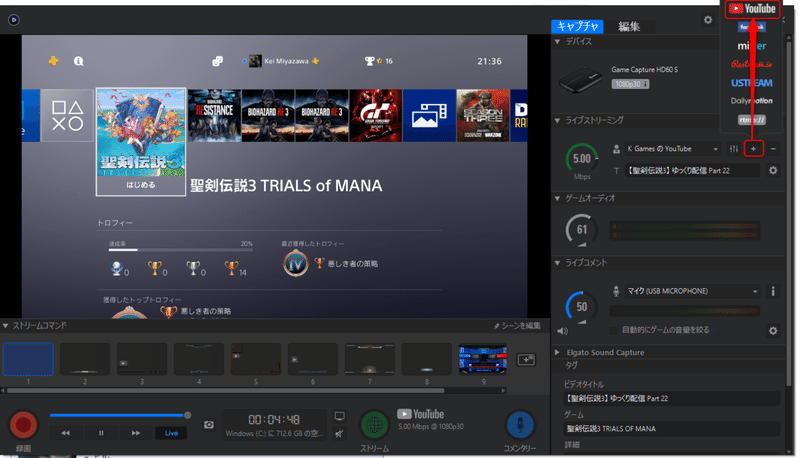Open the K Games の YouTube account dropdown
800x458 pixels.
673,149
